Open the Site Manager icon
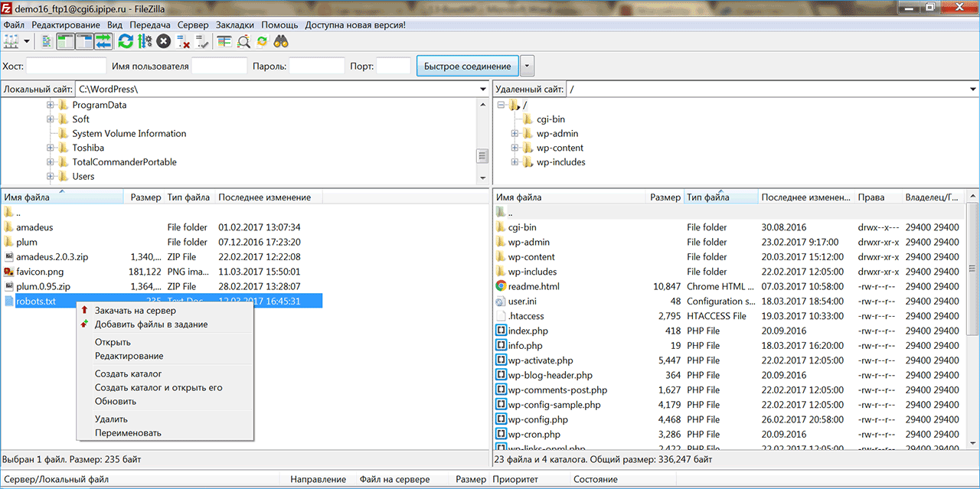Image resolution: width=980 pixels, height=489 pixels. 11,41
